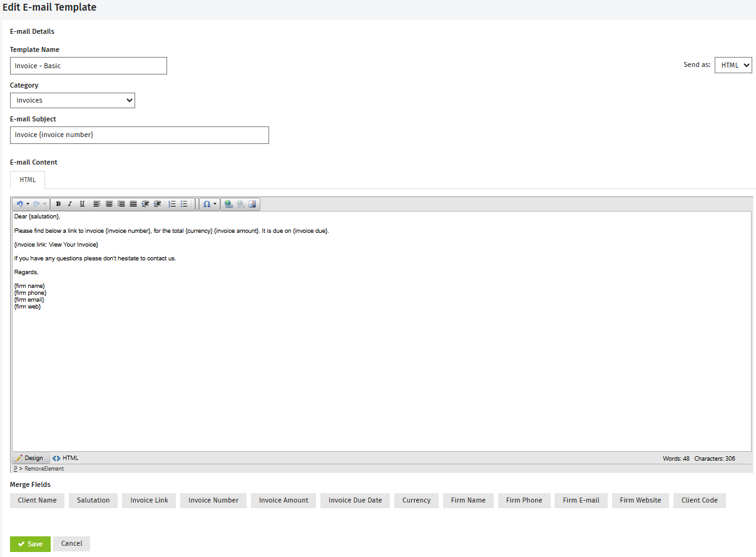Click the 'Characters: 306' counter
The height and width of the screenshot is (557, 756).
(715, 459)
